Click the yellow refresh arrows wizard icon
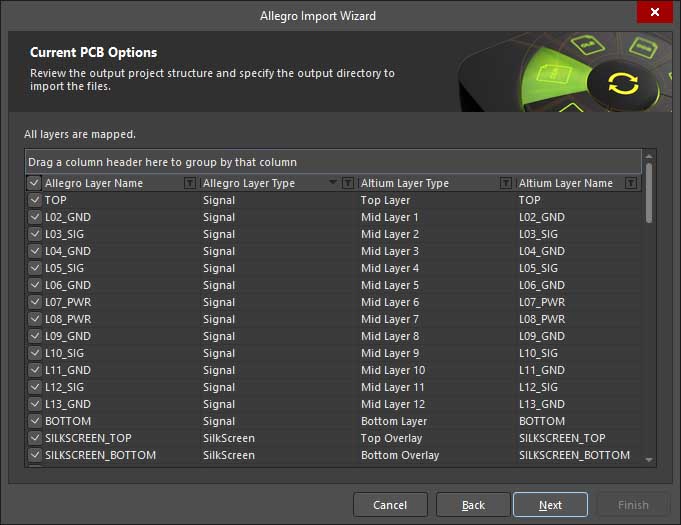This screenshot has height=525, width=681. coord(622,84)
